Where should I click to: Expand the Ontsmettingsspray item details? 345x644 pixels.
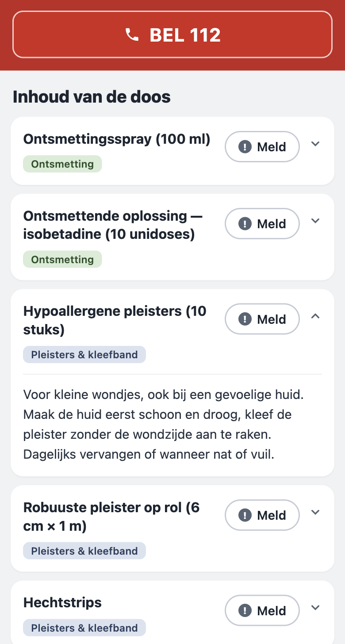(315, 144)
